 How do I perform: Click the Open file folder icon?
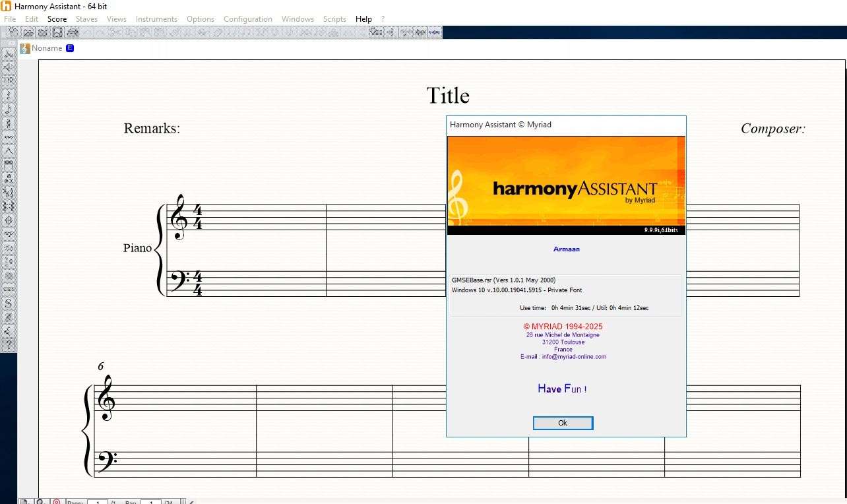[28, 32]
